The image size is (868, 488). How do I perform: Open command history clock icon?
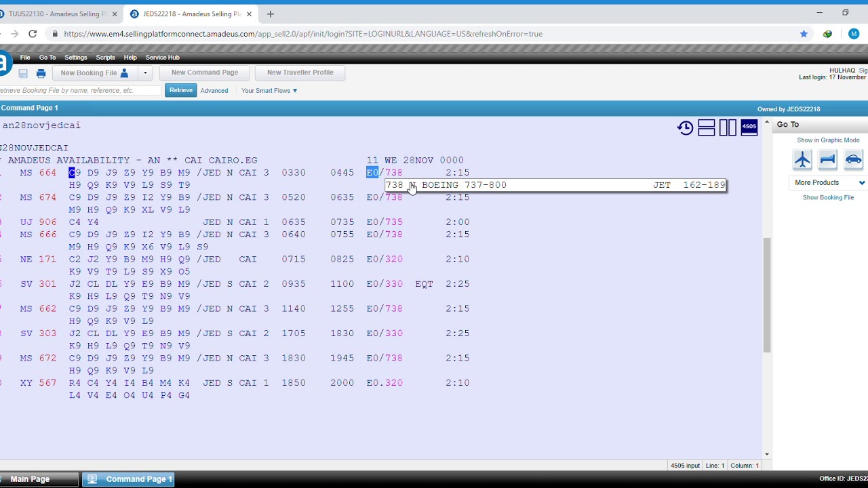[685, 127]
